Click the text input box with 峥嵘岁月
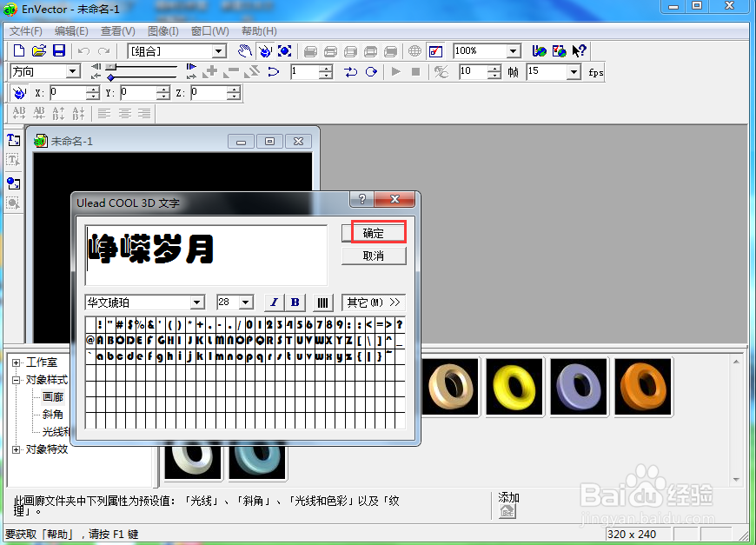Image resolution: width=756 pixels, height=545 pixels. (206, 256)
